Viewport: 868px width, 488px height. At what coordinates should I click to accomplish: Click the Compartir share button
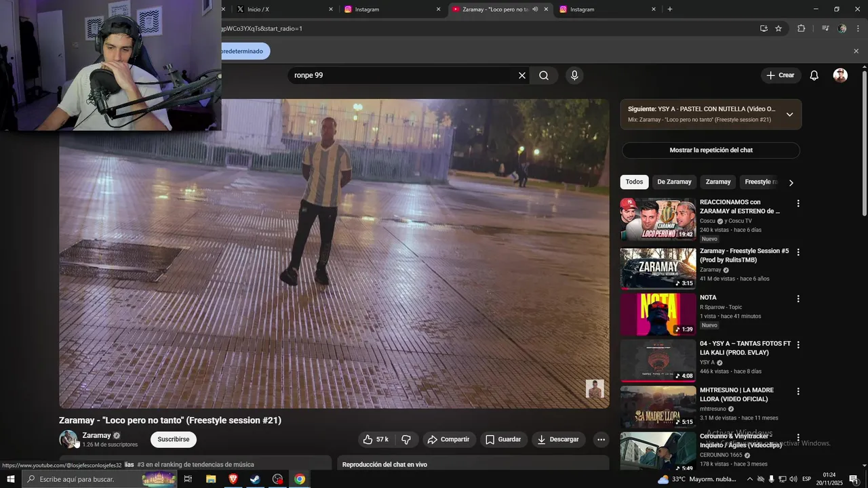pos(448,439)
